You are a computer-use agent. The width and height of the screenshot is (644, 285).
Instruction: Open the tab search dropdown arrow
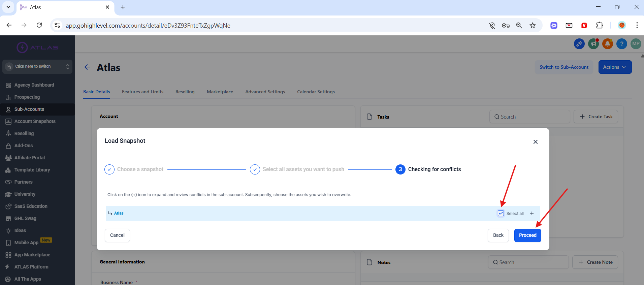point(8,7)
